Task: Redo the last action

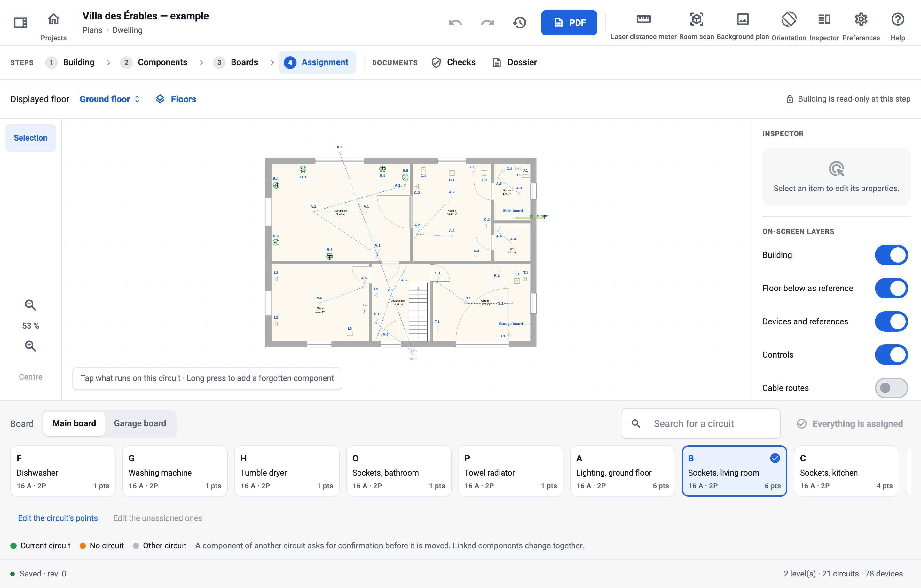Action: 487,23
